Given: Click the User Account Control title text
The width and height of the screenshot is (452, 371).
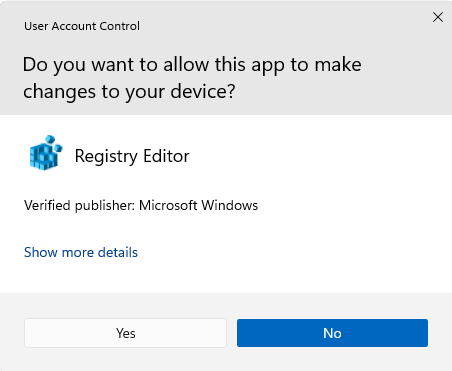Looking at the screenshot, I should pyautogui.click(x=82, y=26).
